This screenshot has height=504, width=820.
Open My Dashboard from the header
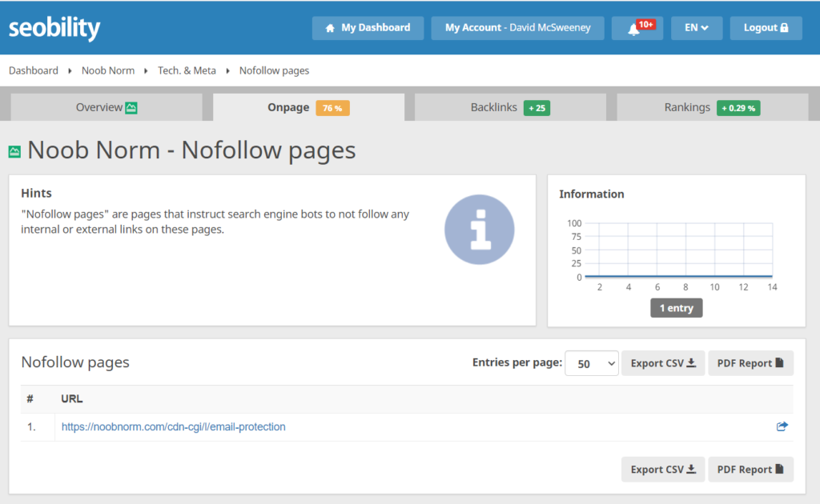click(x=368, y=28)
